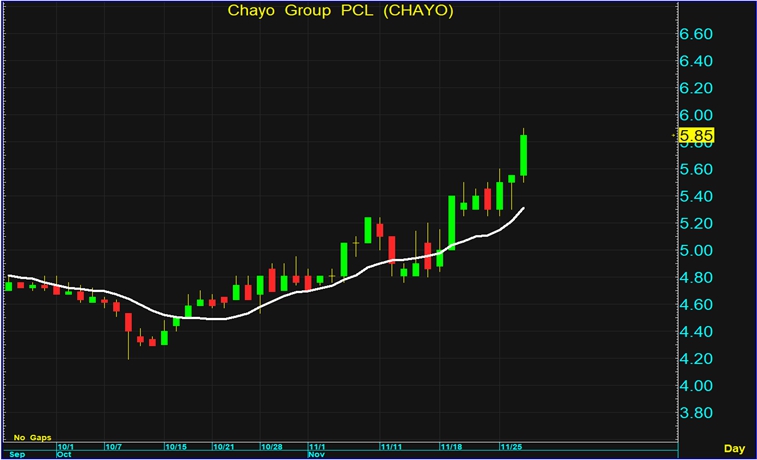Select the 11/25 date marker
Viewport: 757px width, 460px height.
[x=511, y=447]
